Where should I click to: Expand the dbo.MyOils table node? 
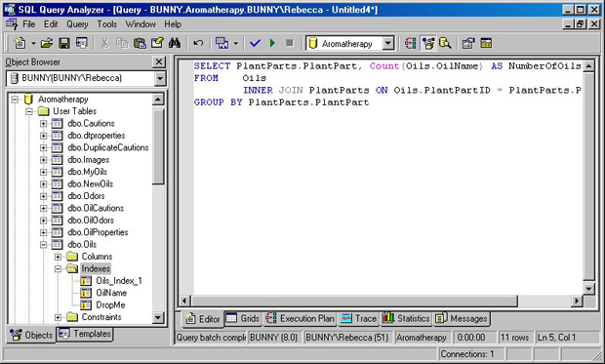coord(43,172)
